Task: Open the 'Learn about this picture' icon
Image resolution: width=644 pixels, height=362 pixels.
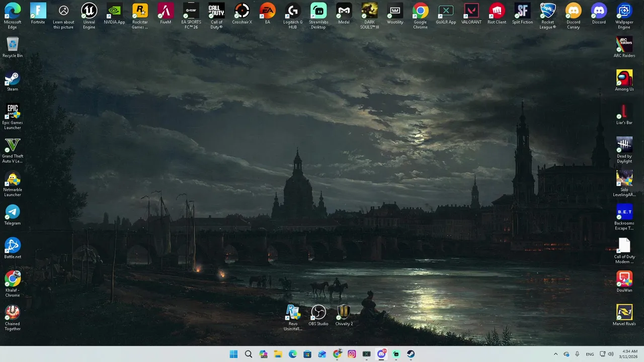Action: point(63,16)
